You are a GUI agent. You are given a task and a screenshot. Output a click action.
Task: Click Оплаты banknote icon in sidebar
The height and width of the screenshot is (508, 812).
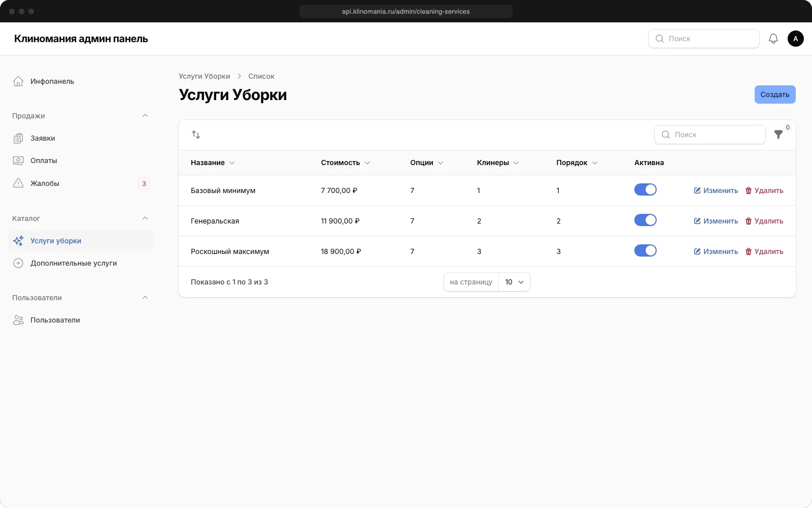coord(18,161)
